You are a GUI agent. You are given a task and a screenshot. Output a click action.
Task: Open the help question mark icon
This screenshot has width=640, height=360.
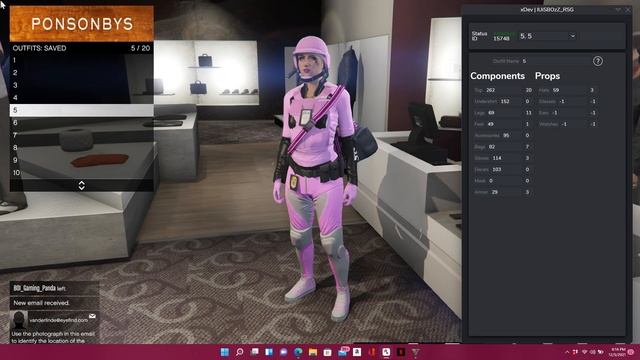tap(598, 61)
